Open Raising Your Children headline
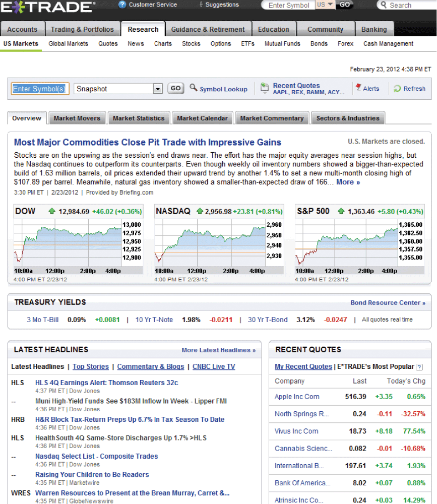437x504 pixels. [92, 475]
